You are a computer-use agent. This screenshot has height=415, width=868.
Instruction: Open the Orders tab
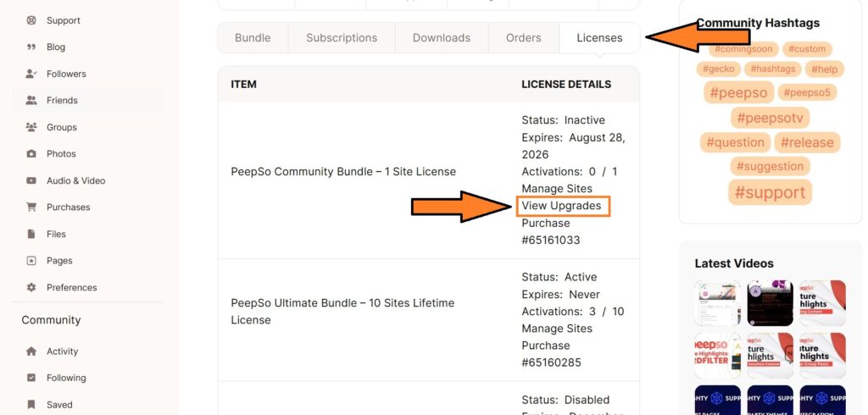[x=523, y=38]
